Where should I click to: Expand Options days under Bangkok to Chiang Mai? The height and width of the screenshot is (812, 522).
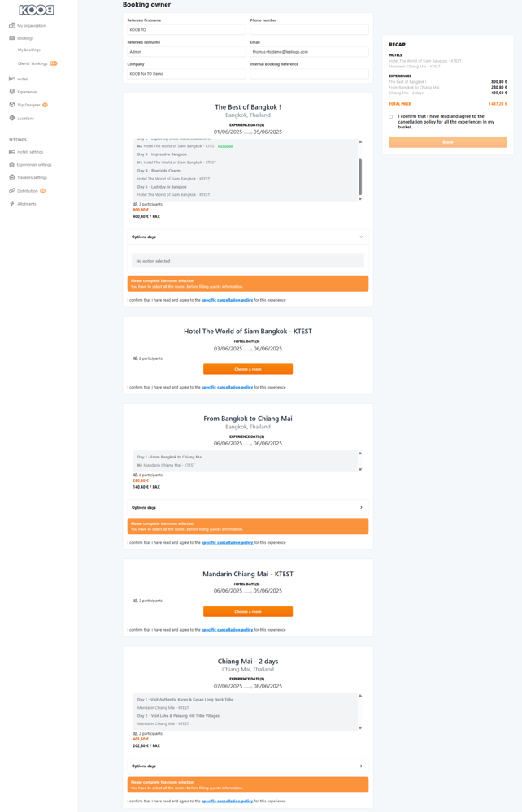click(361, 508)
